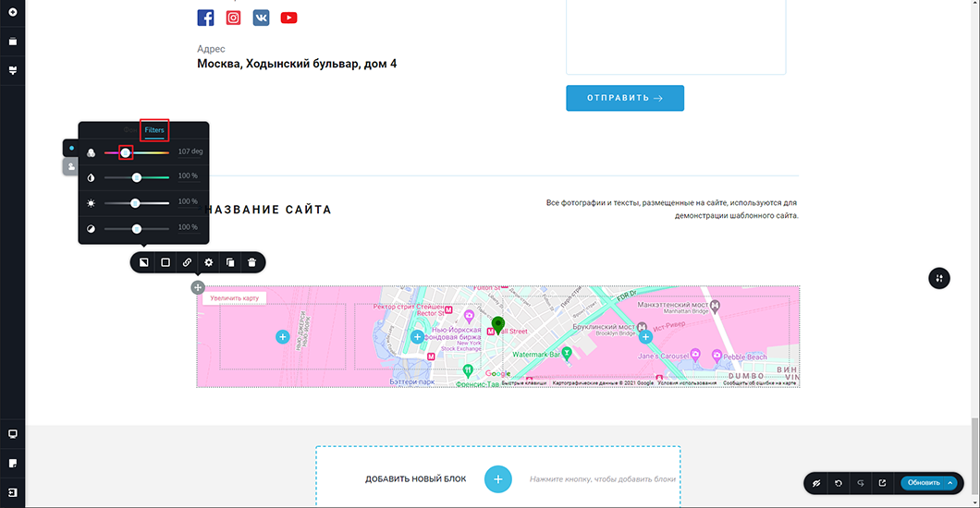980x508 pixels.
Task: Click the scrollbar down arrow
Action: click(975, 503)
